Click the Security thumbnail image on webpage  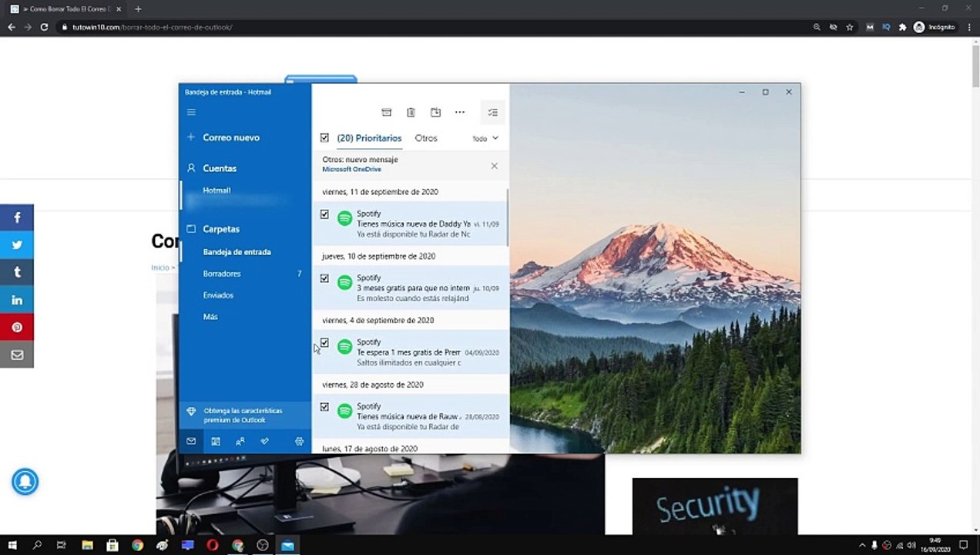715,506
